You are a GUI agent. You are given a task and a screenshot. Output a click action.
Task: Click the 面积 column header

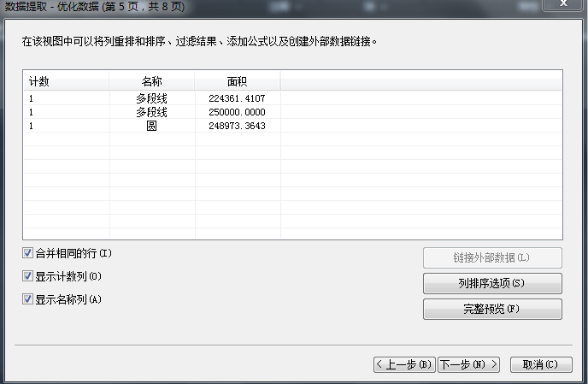pyautogui.click(x=238, y=81)
